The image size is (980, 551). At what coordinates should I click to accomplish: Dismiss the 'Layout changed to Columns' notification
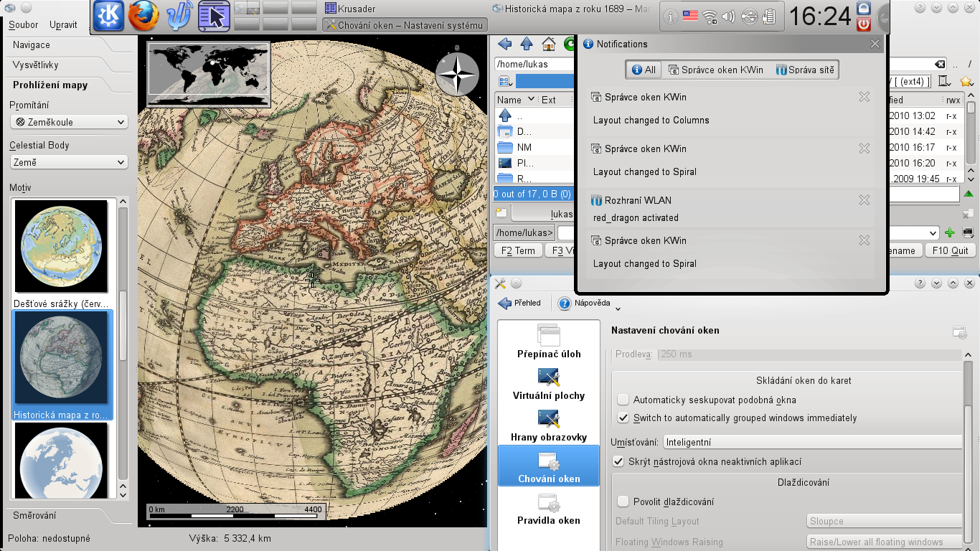[864, 97]
